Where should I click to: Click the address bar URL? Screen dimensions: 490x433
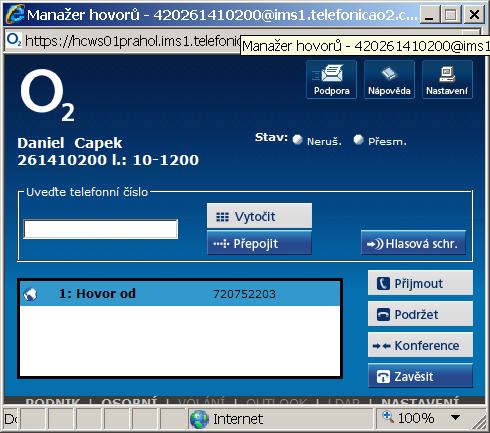pos(133,41)
